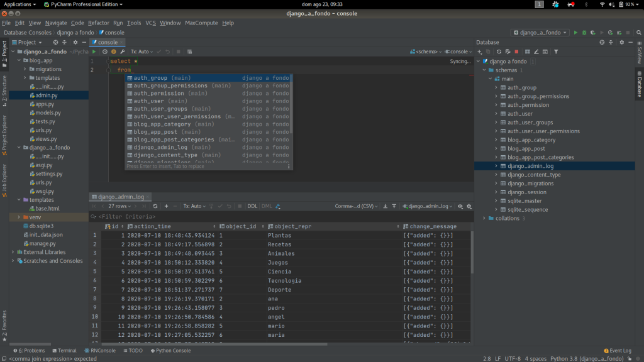Expand the django_admin_log table node
This screenshot has width=644, height=362.
[x=496, y=166]
